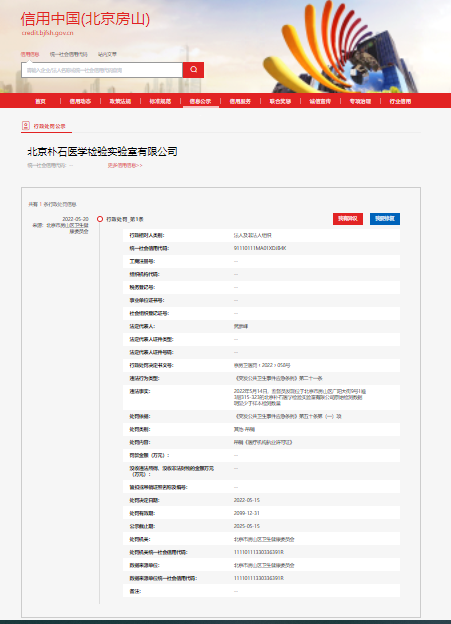Screen dimensions: 451x624
Task: Select the 统一社会信用代码 search tab
Action: coord(68,54)
